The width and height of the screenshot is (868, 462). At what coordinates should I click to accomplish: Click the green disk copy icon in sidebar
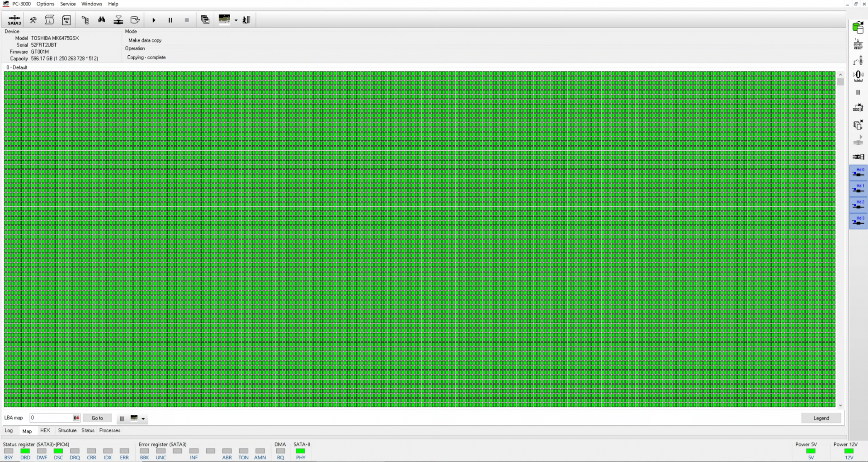point(858,28)
